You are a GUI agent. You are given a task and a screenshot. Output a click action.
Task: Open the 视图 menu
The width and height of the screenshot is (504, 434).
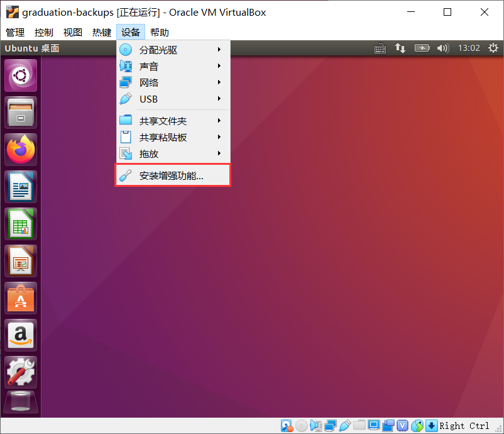tap(73, 32)
